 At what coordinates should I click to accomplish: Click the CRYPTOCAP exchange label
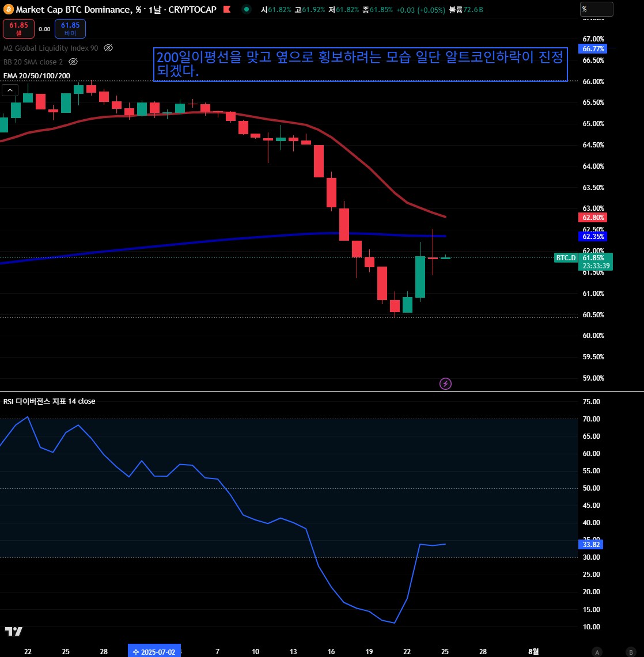(192, 9)
